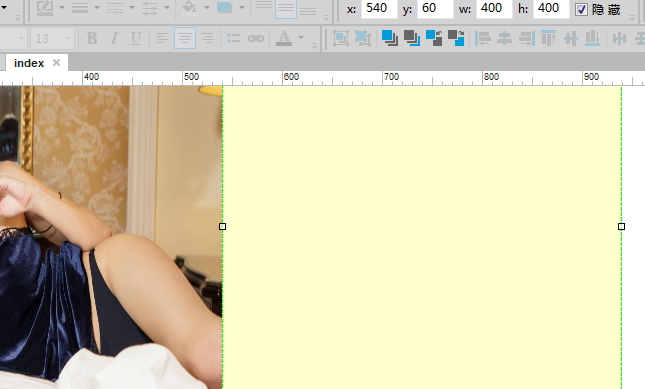Toggle italic formatting
645x389 pixels.
click(114, 38)
